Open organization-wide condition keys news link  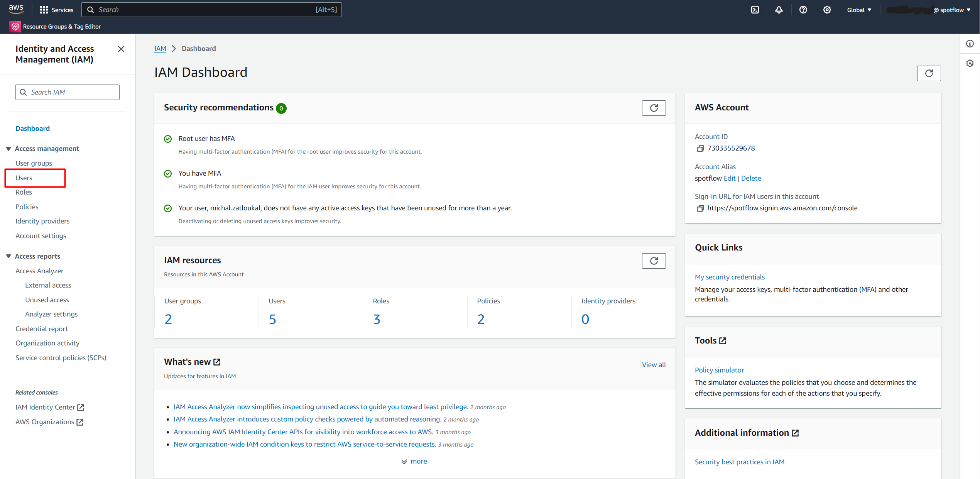click(305, 444)
